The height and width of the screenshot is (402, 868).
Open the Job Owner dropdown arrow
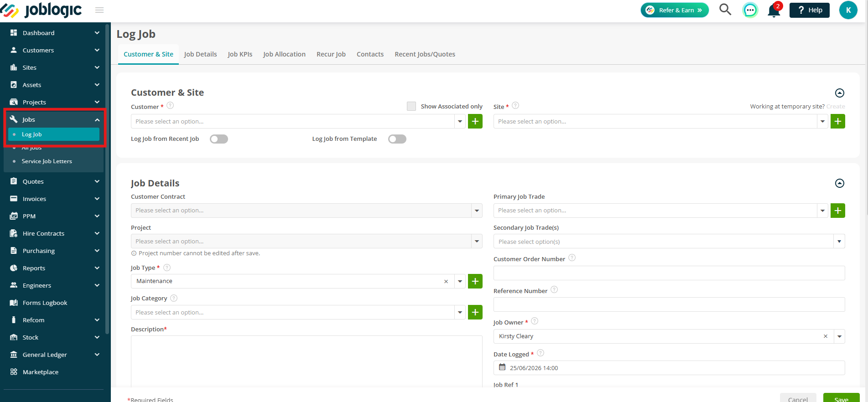[x=839, y=336]
